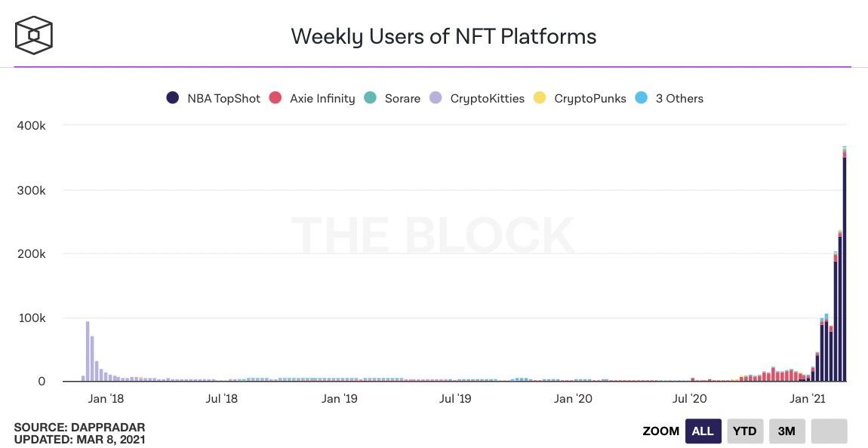Set zoom range to 3M
The height and width of the screenshot is (448, 868).
point(786,431)
